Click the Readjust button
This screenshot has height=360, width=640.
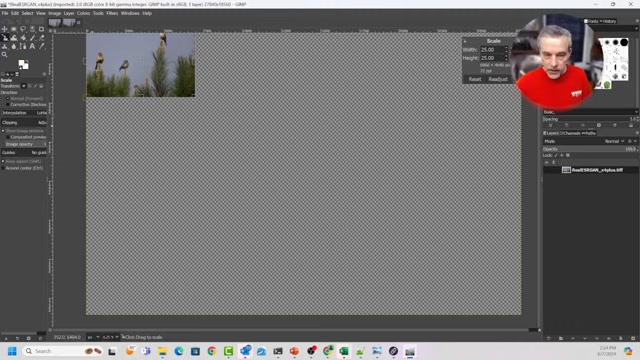[498, 79]
